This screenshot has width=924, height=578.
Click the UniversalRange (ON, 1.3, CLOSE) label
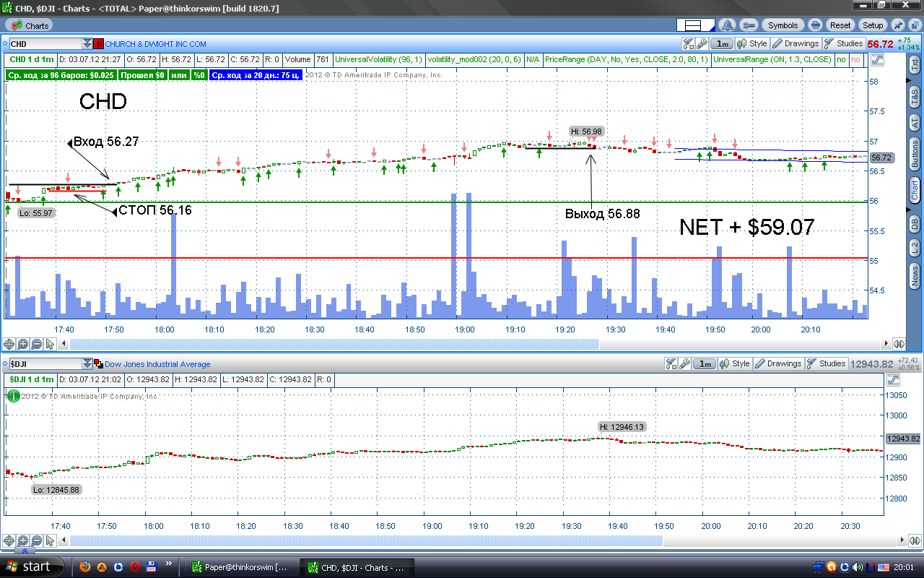point(772,59)
